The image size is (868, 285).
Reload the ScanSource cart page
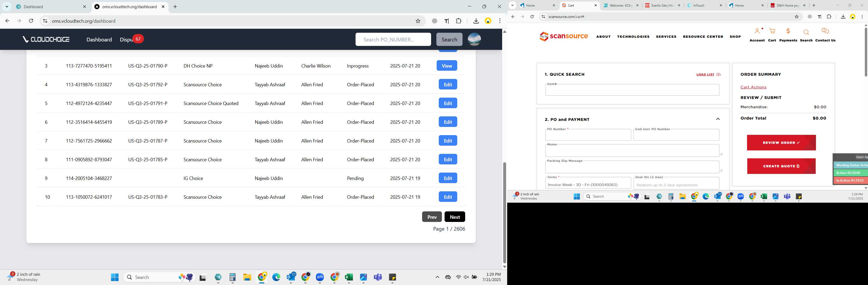point(532,16)
